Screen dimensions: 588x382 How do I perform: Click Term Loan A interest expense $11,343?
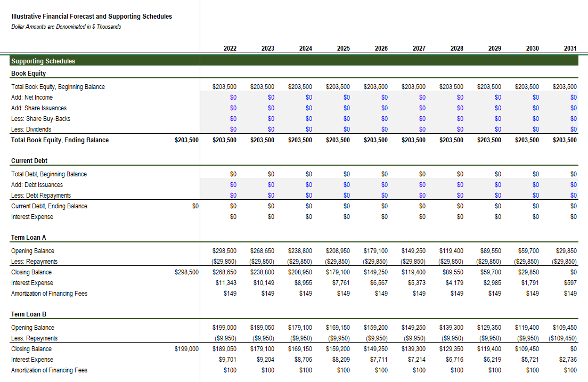click(x=226, y=283)
